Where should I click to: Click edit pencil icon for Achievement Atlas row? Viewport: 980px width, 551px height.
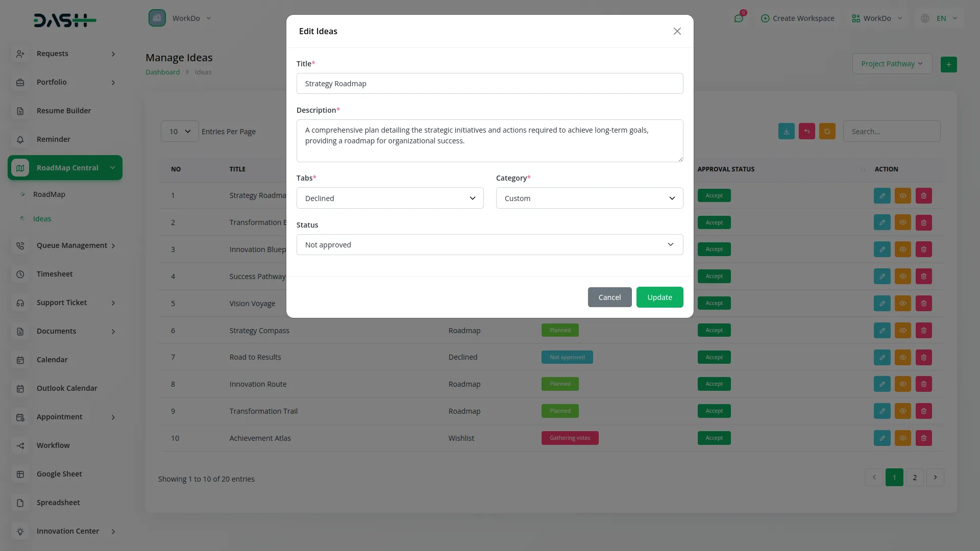(x=881, y=438)
